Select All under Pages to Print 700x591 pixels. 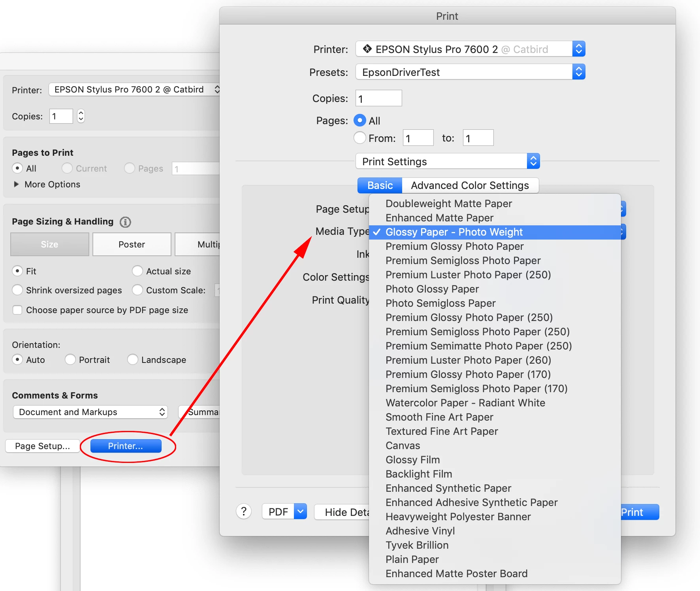(17, 168)
